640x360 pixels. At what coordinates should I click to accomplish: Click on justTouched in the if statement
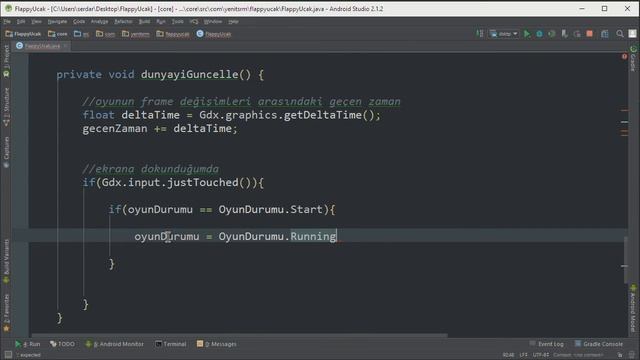(202, 182)
